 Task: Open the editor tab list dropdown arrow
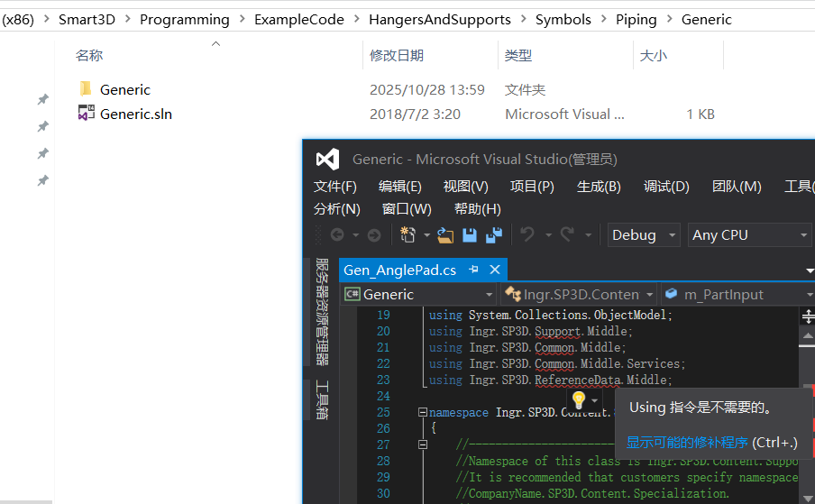(x=810, y=270)
